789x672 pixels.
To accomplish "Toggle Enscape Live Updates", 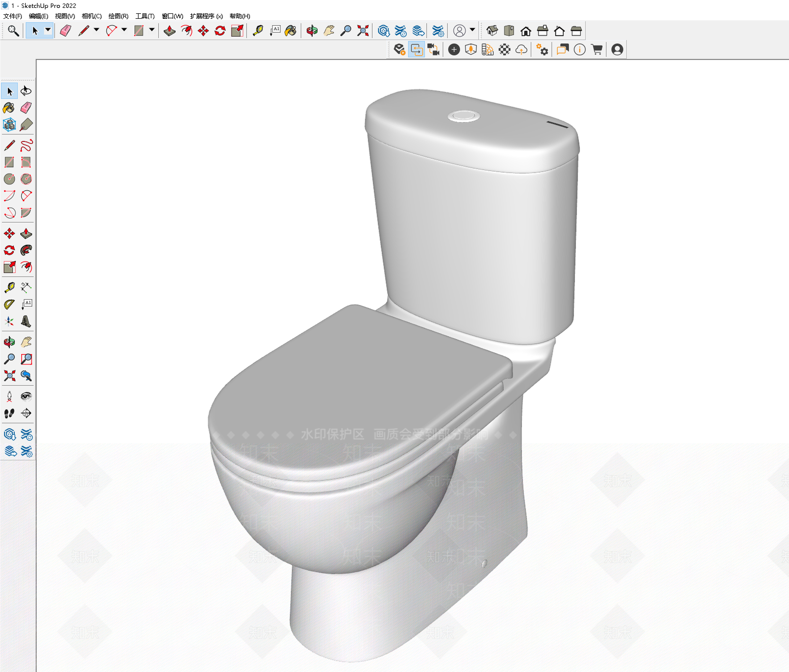I will 417,49.
